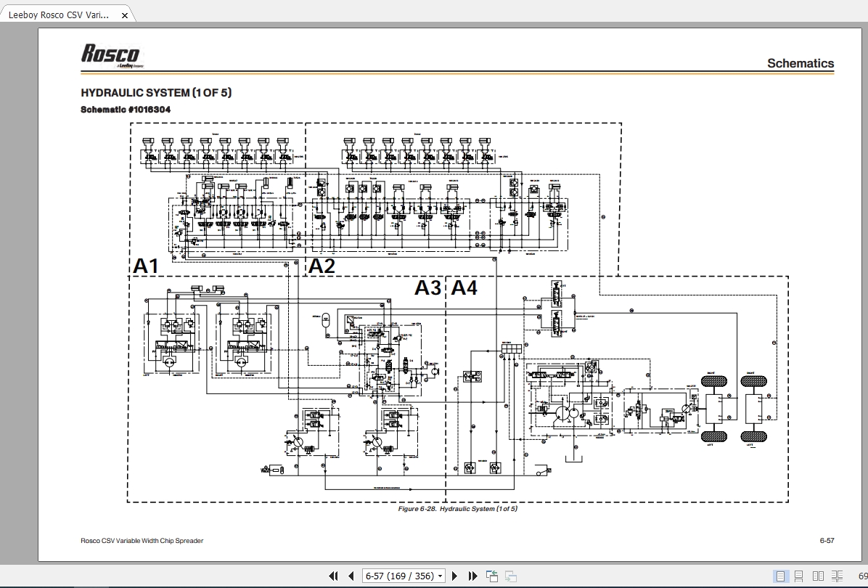Select continuous facing pages layout

point(837,576)
